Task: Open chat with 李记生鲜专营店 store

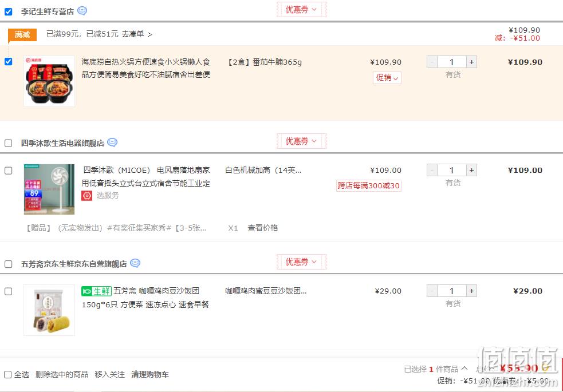Action: pyautogui.click(x=82, y=11)
